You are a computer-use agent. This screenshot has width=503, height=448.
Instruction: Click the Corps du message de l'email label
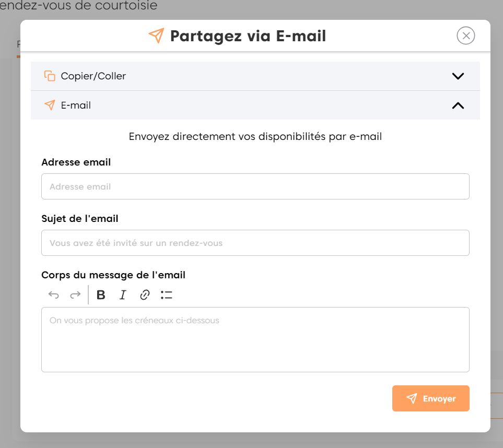click(113, 275)
